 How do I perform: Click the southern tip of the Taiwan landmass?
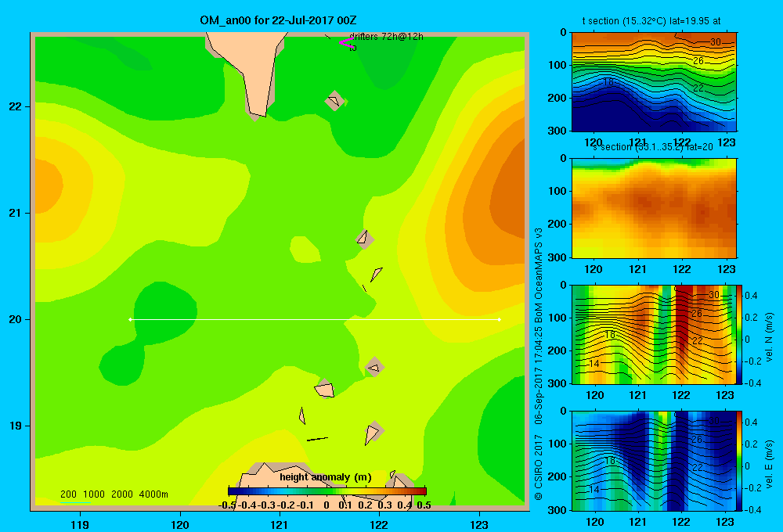(258, 113)
